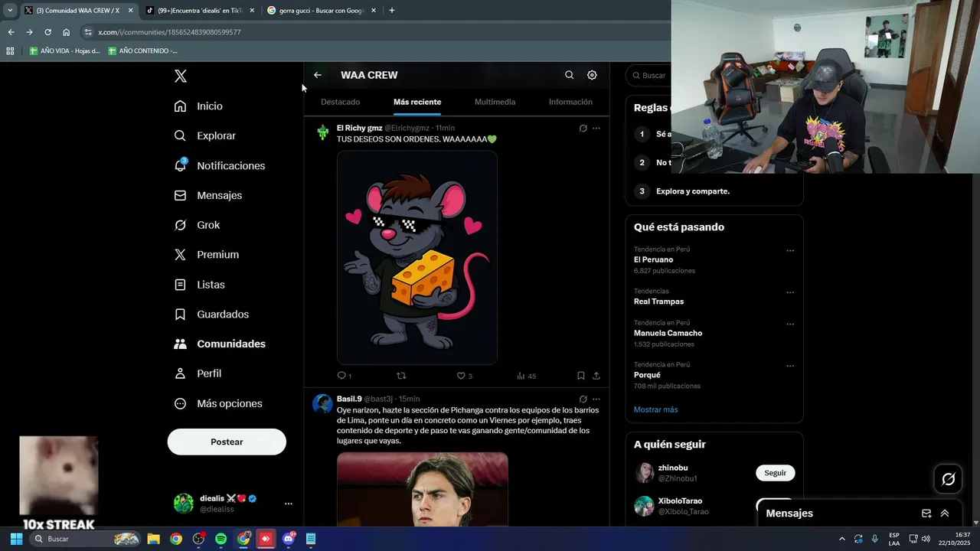
Task: Open Discord from the taskbar
Action: (289, 539)
